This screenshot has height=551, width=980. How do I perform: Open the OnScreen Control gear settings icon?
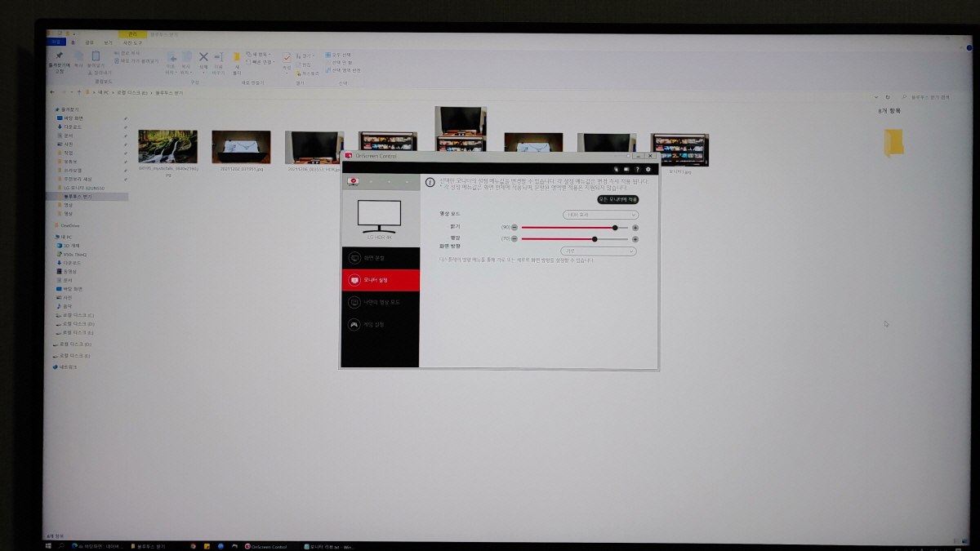coord(648,169)
